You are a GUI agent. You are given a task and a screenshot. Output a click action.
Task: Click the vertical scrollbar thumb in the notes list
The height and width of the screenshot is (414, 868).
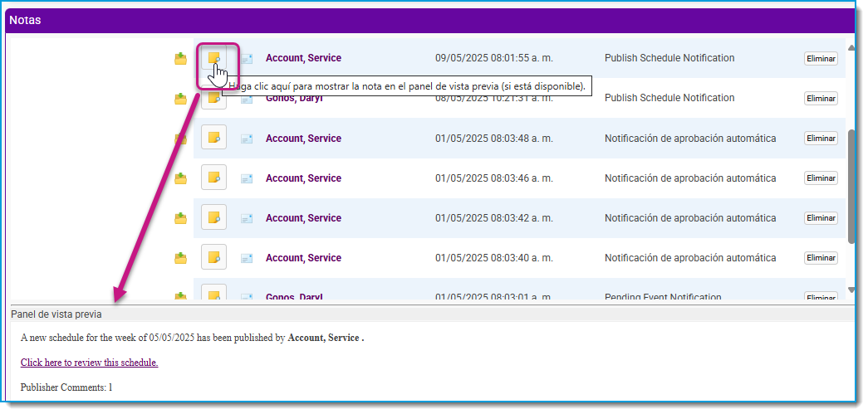(851, 187)
